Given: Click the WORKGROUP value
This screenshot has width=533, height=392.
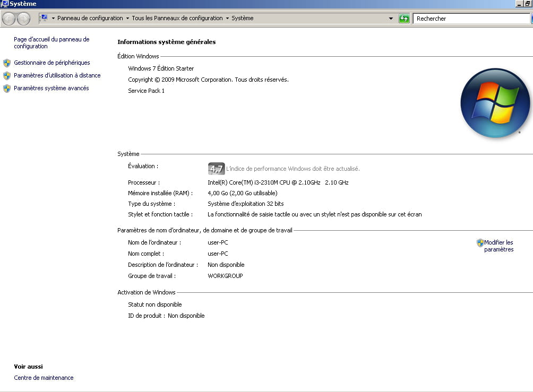Looking at the screenshot, I should click(x=226, y=276).
